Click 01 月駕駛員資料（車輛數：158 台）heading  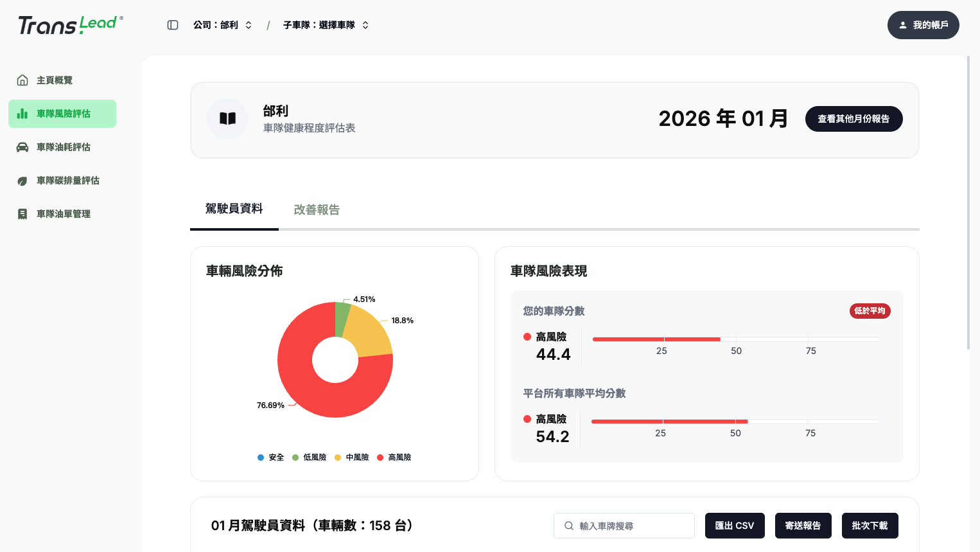312,526
